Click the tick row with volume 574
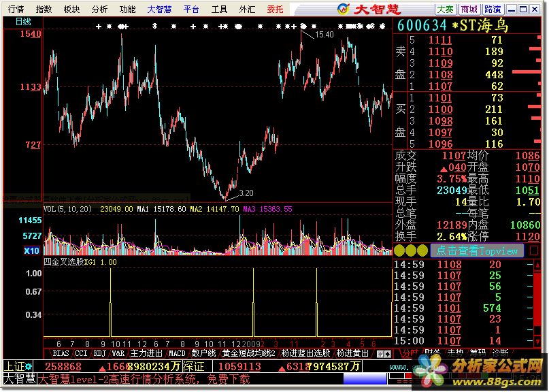The image size is (549, 392). (463, 308)
